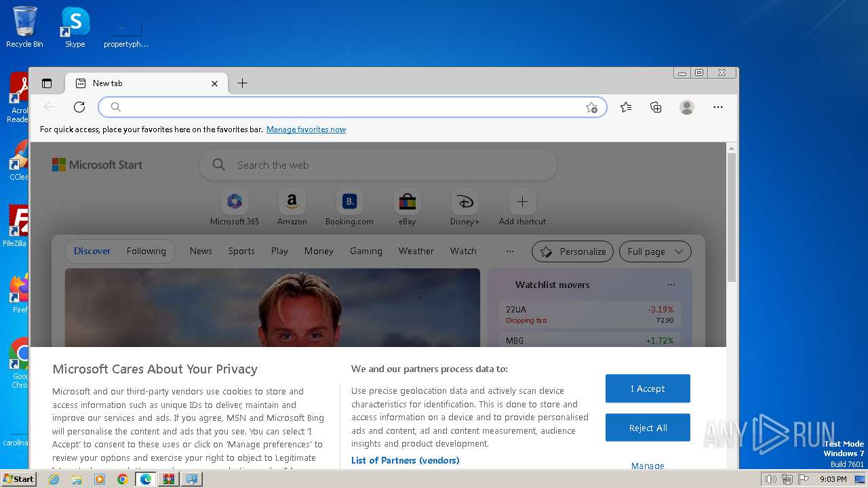Open the Play category
The height and width of the screenshot is (488, 868).
[x=279, y=251]
